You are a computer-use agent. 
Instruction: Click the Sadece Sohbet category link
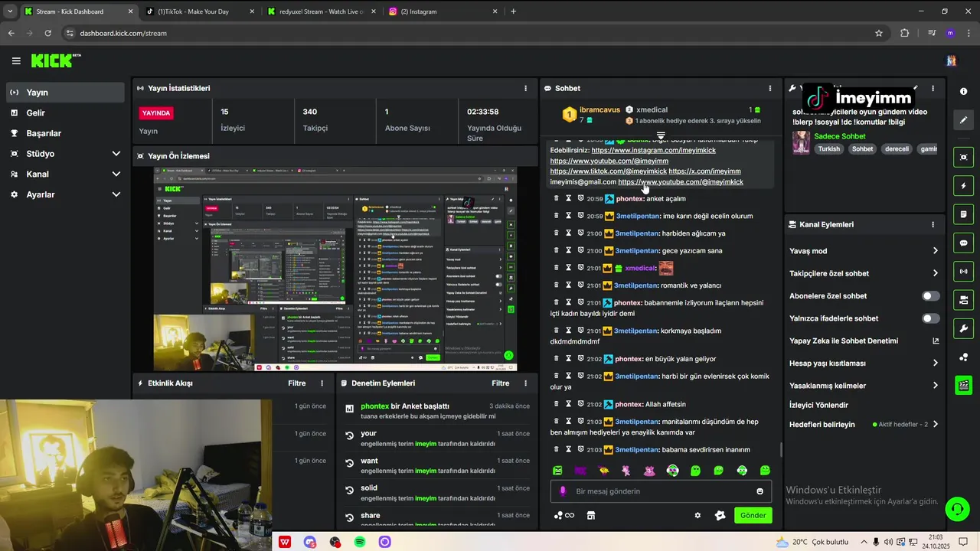[839, 136]
